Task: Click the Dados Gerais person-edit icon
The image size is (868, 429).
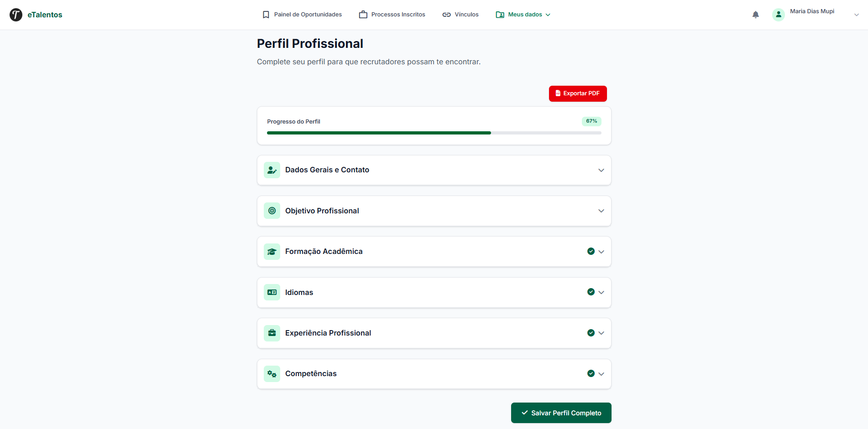Action: [272, 170]
